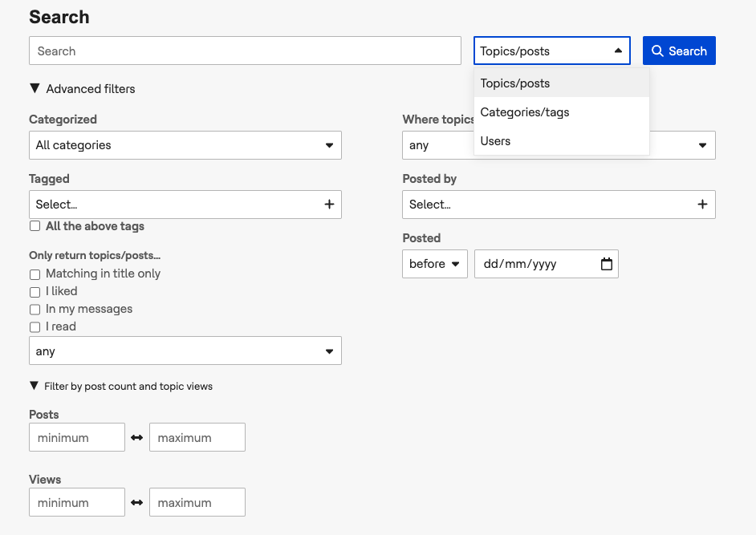Enable All the above tags checkbox
Screen dimensions: 756x535
tap(35, 226)
